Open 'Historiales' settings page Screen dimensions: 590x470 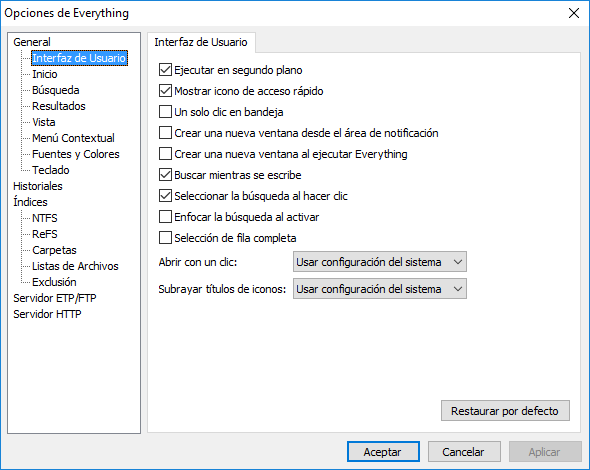click(x=38, y=186)
